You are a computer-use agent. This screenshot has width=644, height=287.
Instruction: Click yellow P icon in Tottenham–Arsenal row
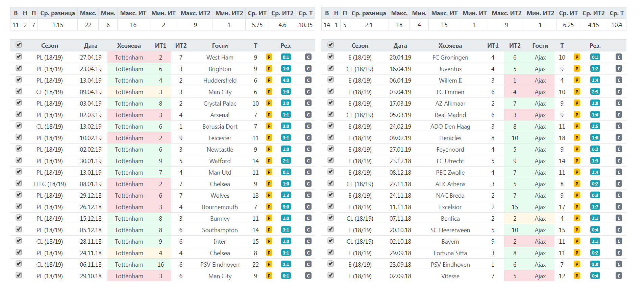(269, 115)
